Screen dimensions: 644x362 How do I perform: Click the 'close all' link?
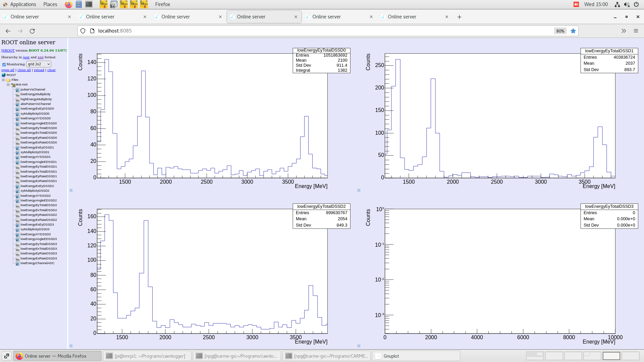pyautogui.click(x=24, y=70)
